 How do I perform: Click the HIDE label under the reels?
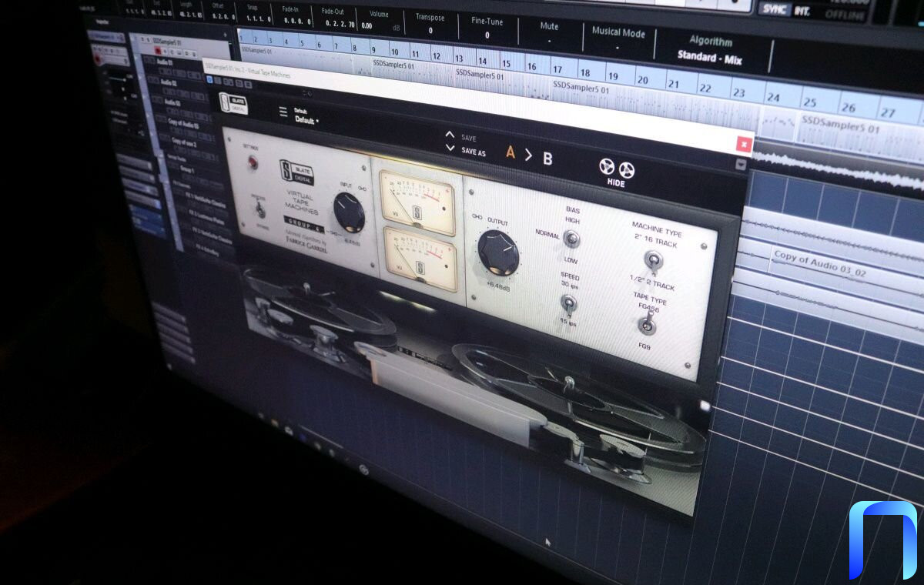tap(616, 184)
